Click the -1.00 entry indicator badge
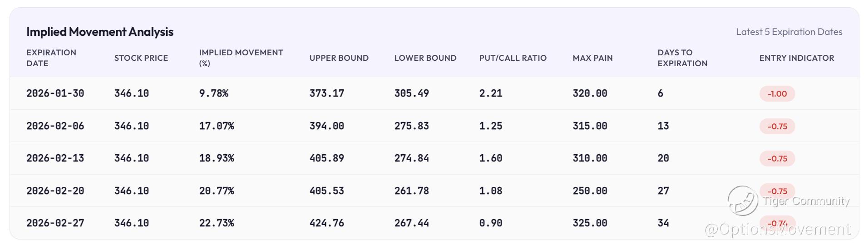868x249 pixels. [x=777, y=94]
